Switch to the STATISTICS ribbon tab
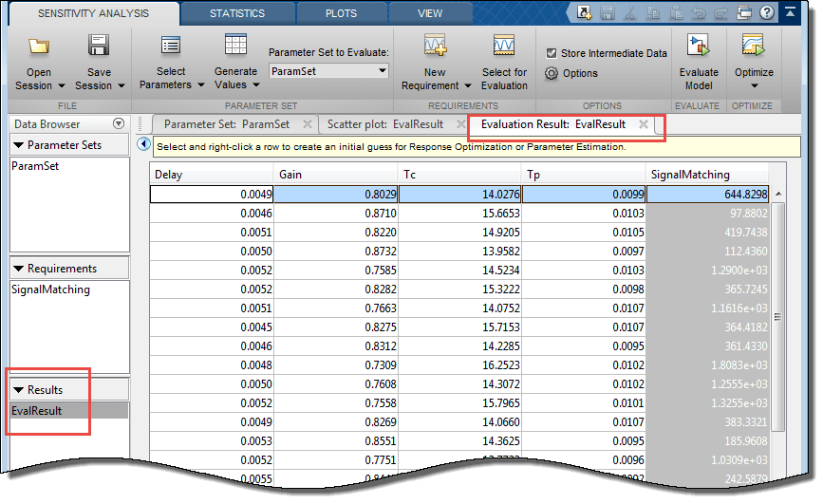823x504 pixels. point(237,13)
